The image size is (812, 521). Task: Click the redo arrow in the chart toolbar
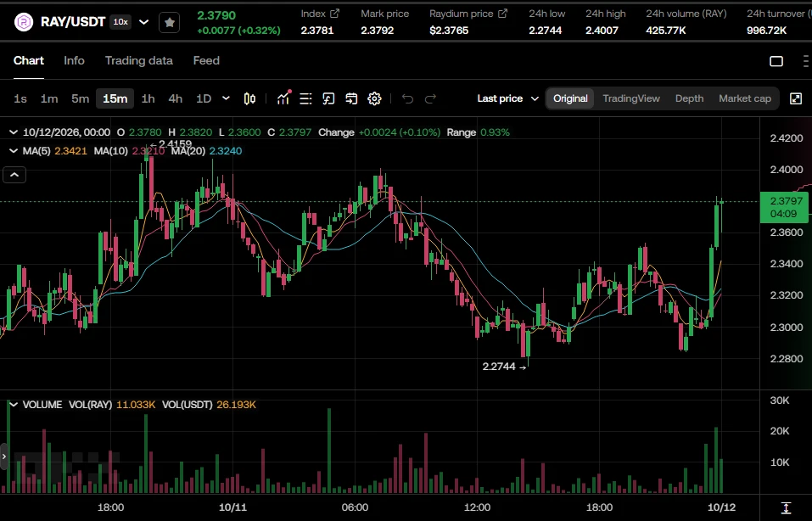(x=430, y=98)
